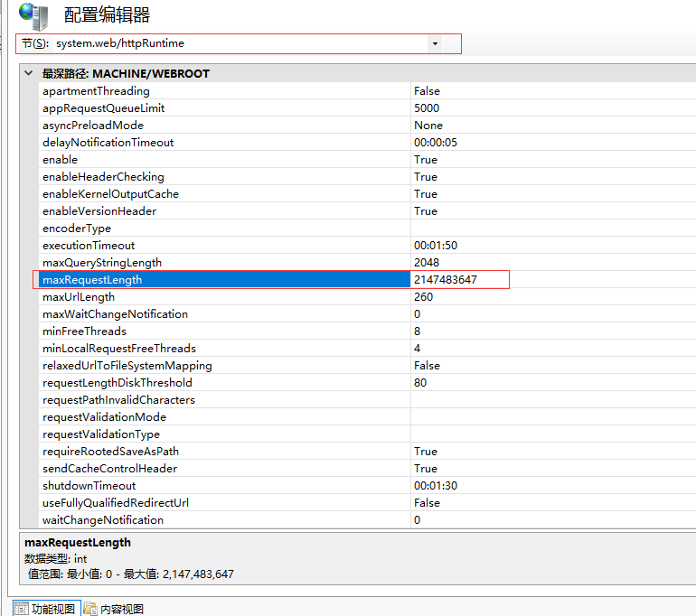Click the maxUrlLength value 260
This screenshot has height=616, width=696.
[x=423, y=296]
